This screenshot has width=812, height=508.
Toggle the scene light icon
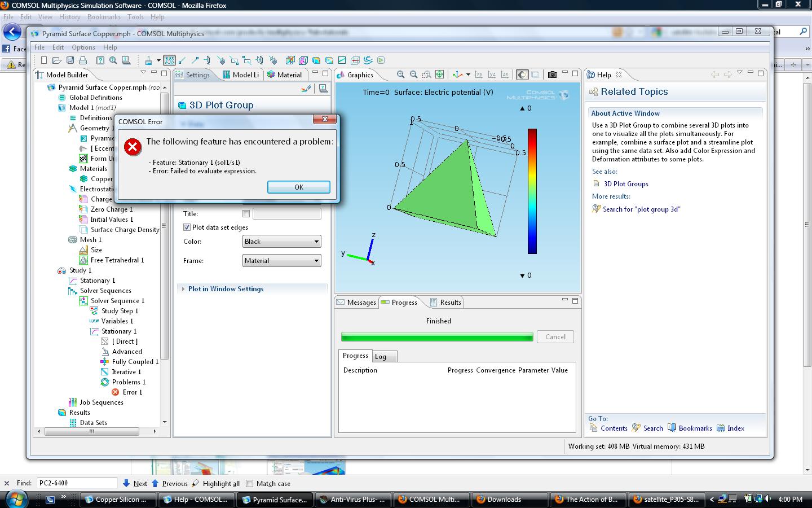(522, 75)
